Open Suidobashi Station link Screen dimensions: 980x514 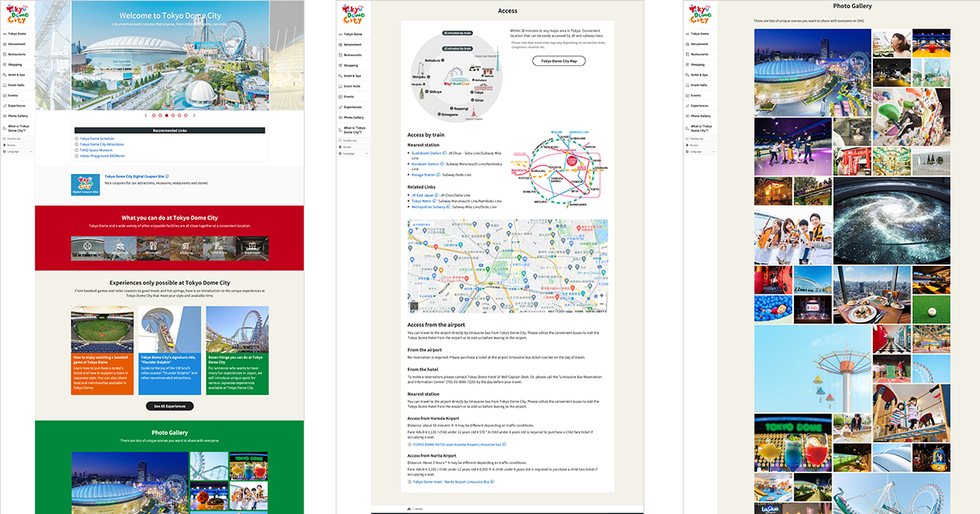click(x=427, y=153)
